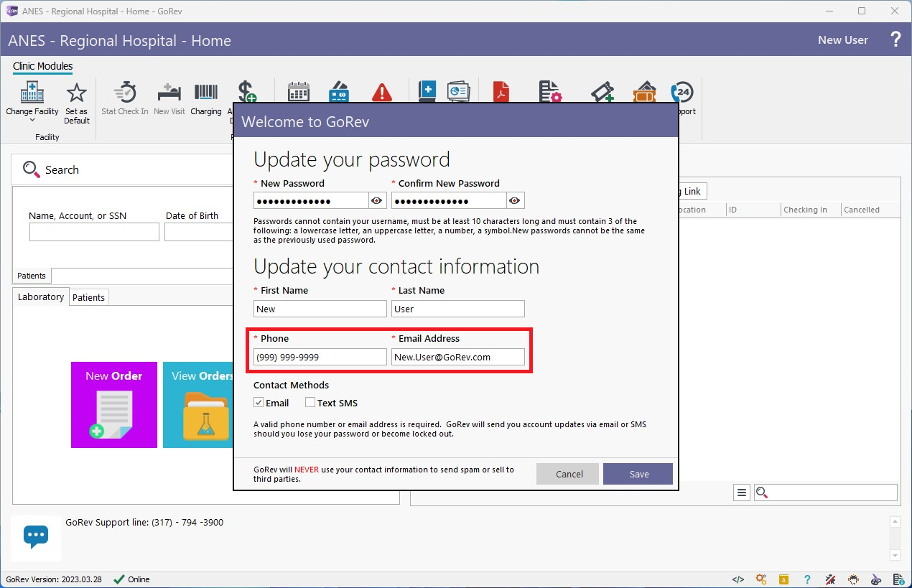This screenshot has width=912, height=588.
Task: Switch to the Laboratory tab
Action: point(41,297)
